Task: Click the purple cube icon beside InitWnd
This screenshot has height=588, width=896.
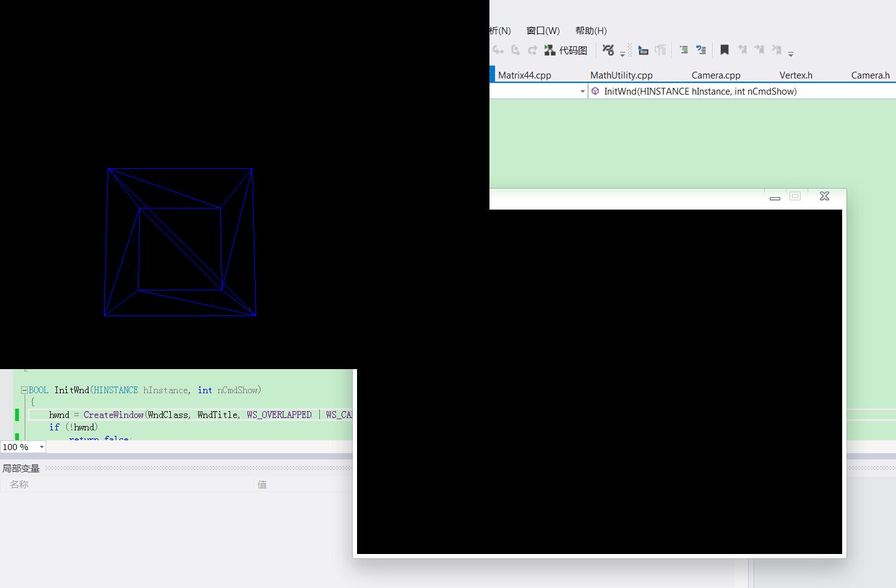Action: [595, 91]
